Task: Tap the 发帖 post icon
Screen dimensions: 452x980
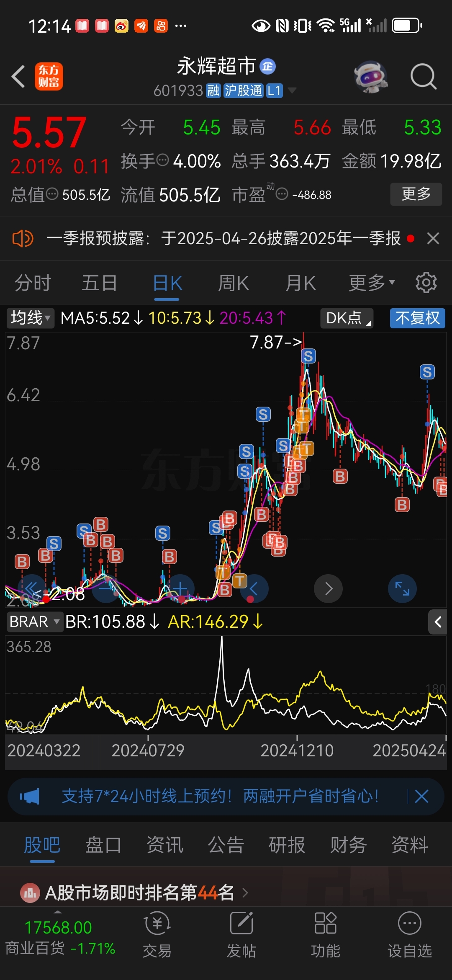Action: click(241, 935)
